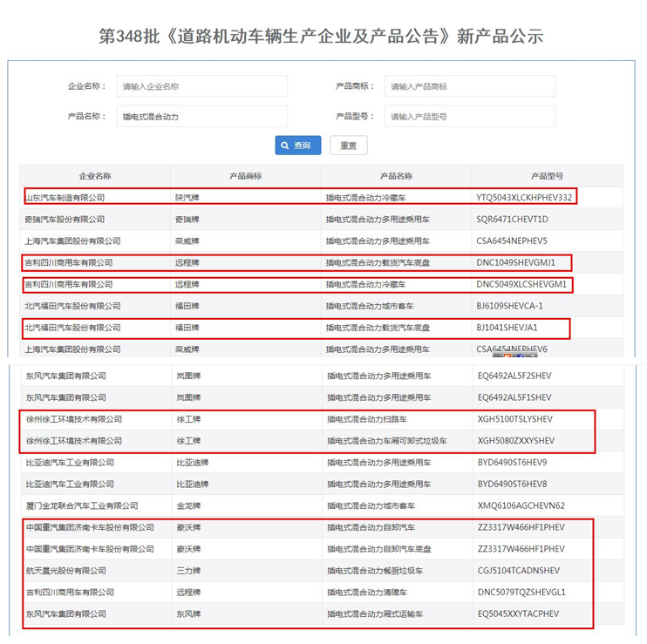Select model EQ6492AL5F2SHEV

[x=514, y=376]
